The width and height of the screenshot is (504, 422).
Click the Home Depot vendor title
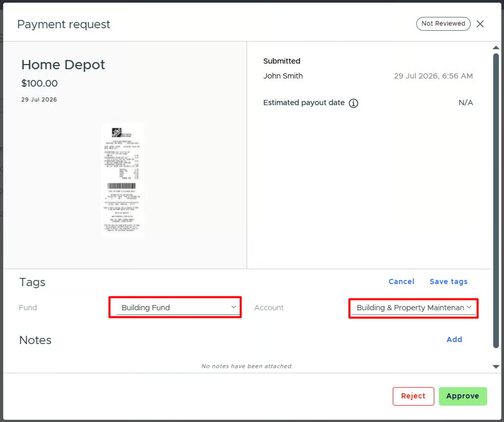[x=63, y=65]
